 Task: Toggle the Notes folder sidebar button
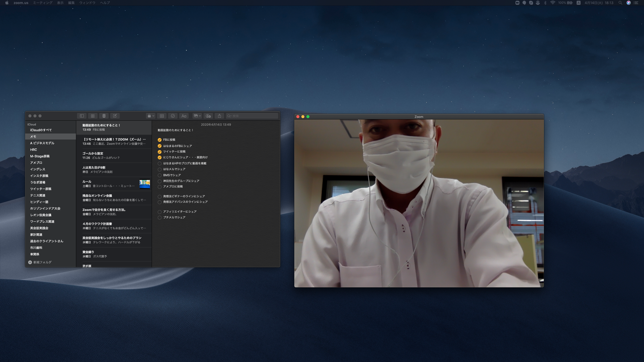pyautogui.click(x=82, y=116)
